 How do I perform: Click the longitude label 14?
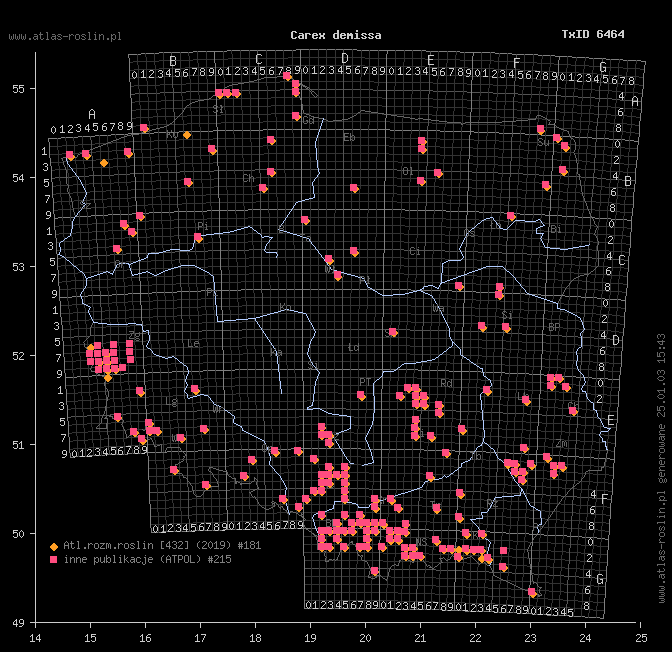point(35,638)
